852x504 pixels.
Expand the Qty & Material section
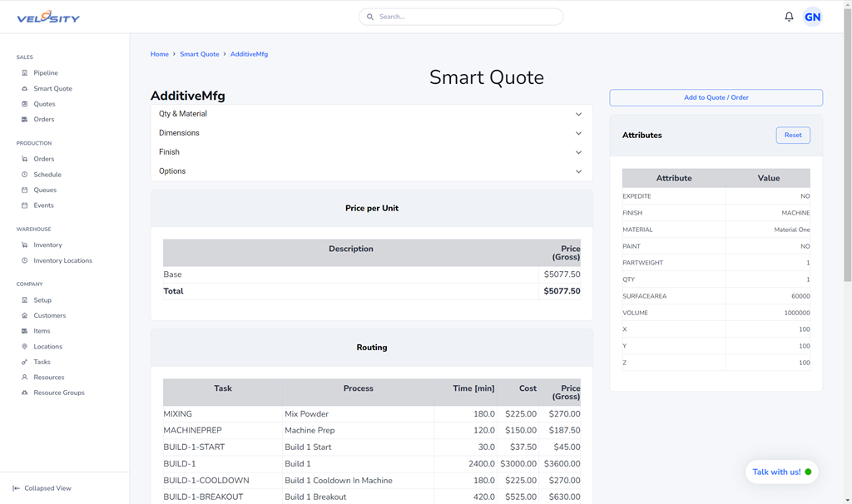pos(371,114)
